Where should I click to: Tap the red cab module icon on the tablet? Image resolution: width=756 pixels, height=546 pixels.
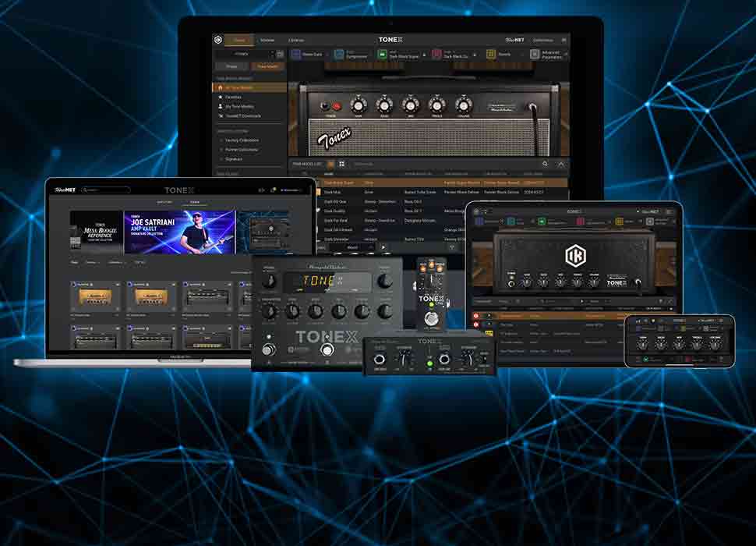pyautogui.click(x=581, y=222)
